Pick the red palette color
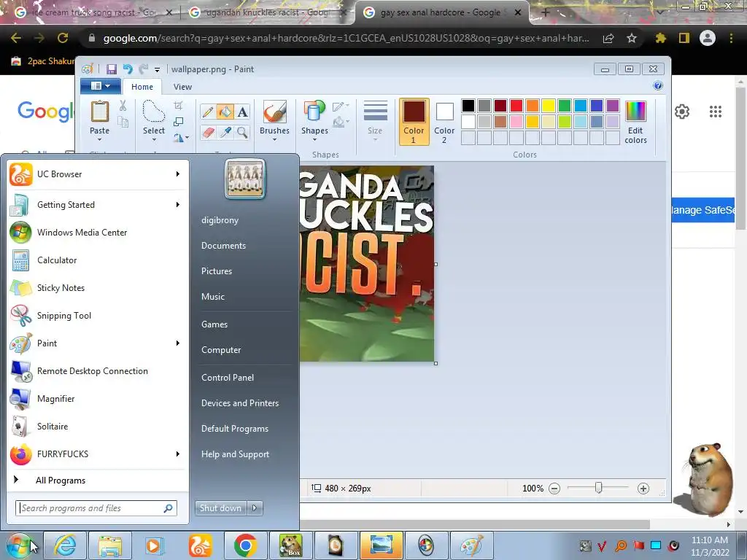 [516, 106]
